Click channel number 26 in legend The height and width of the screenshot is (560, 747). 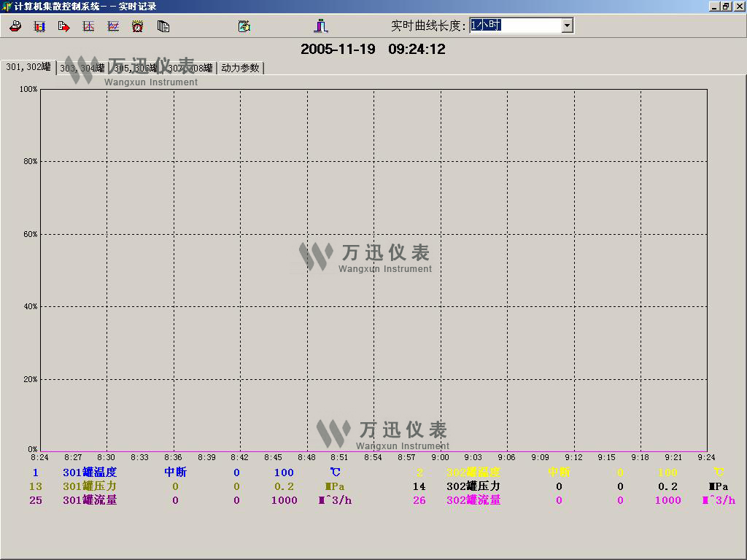pos(419,500)
